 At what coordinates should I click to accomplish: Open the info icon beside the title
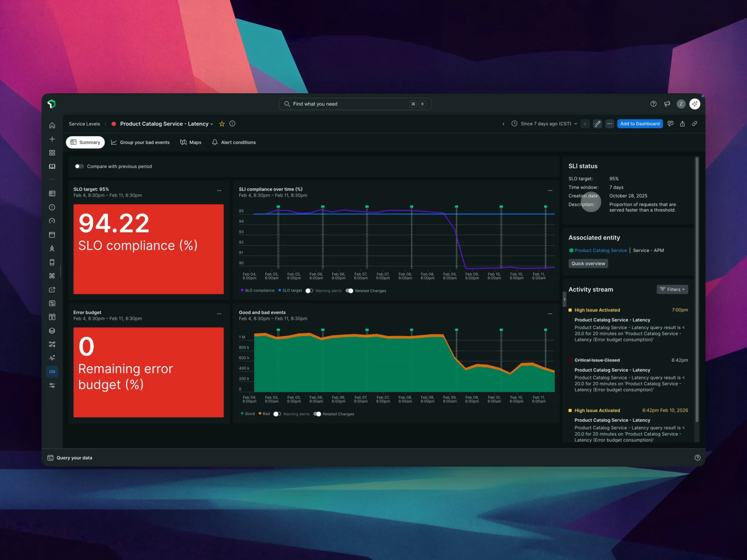point(232,124)
